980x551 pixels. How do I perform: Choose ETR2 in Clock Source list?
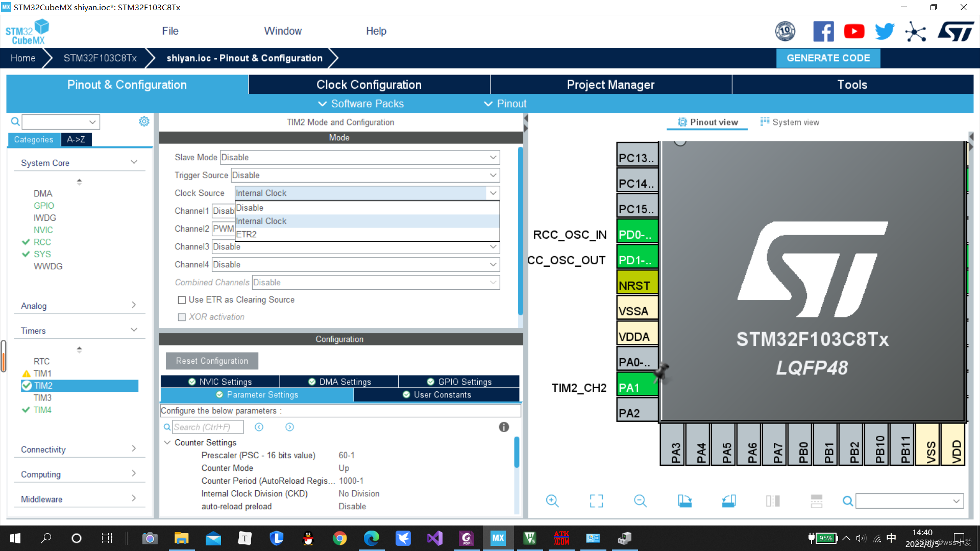tap(367, 234)
